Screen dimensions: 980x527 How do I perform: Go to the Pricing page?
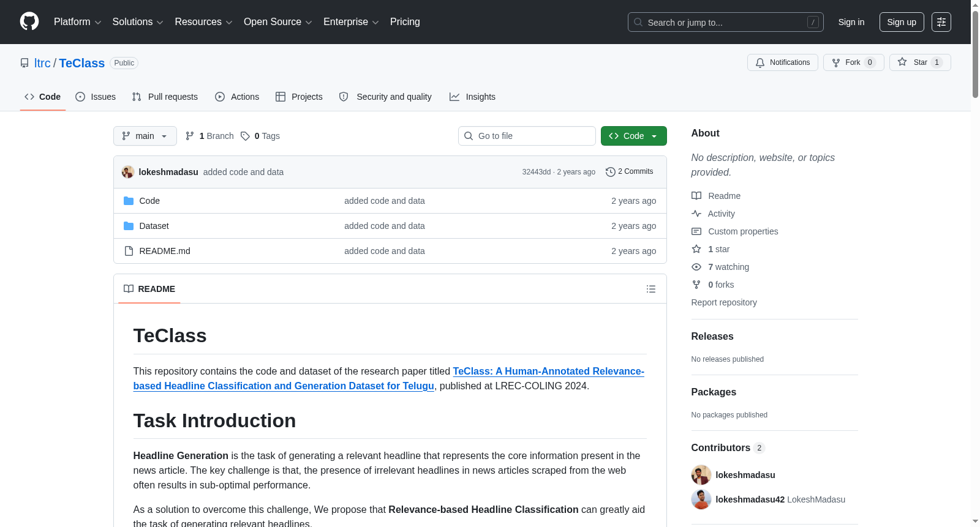point(405,22)
